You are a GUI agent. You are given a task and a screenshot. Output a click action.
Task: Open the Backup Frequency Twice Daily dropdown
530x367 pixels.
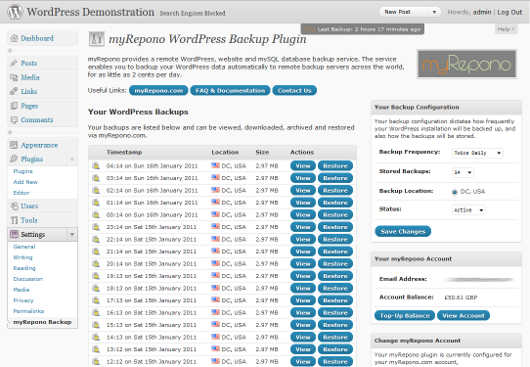point(477,153)
